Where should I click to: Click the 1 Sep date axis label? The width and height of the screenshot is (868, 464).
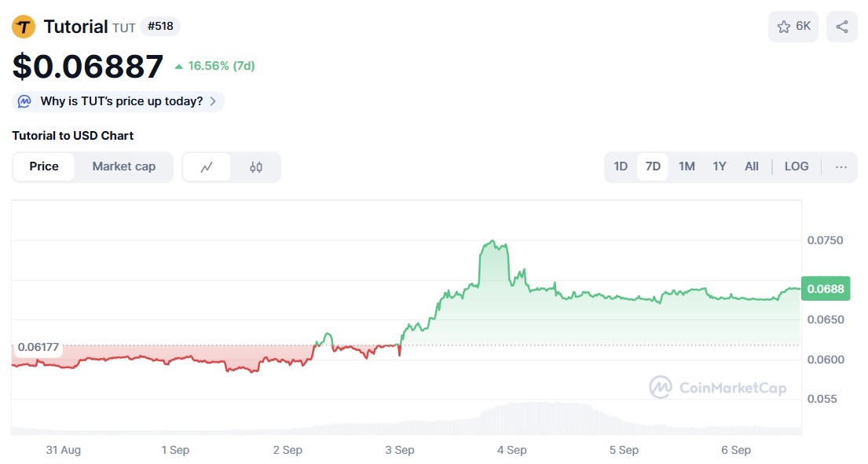coord(175,450)
